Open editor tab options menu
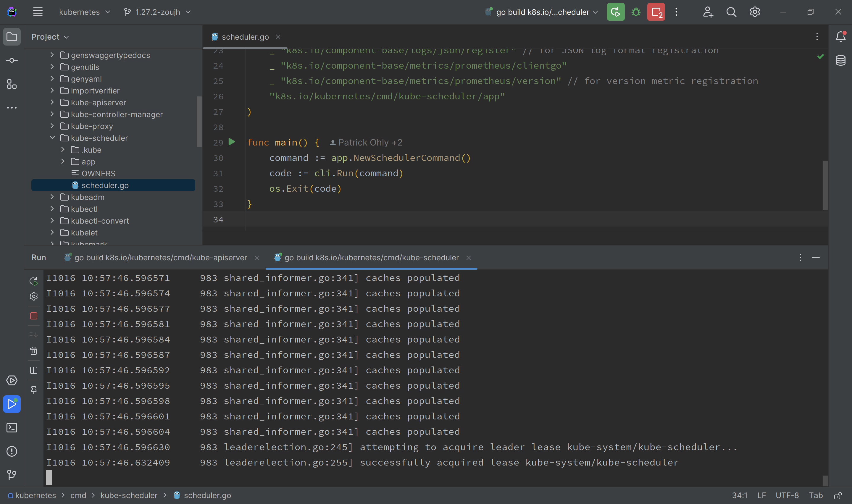This screenshot has width=852, height=504. 817,36
